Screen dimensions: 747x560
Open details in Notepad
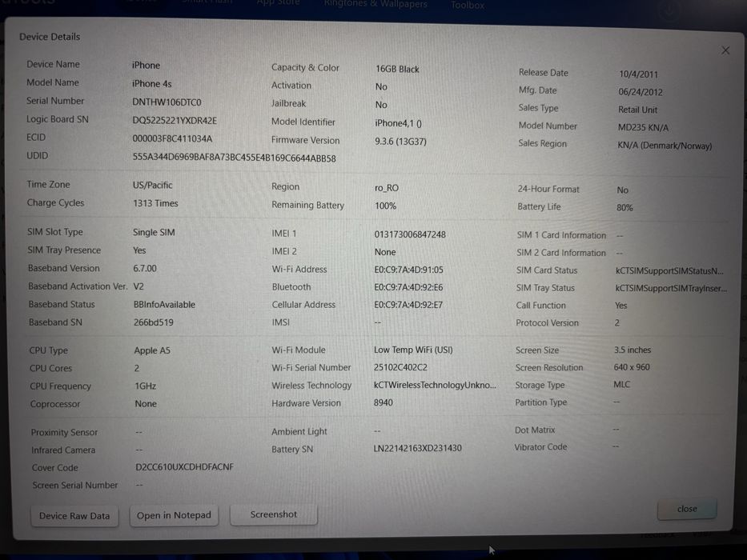click(x=174, y=515)
